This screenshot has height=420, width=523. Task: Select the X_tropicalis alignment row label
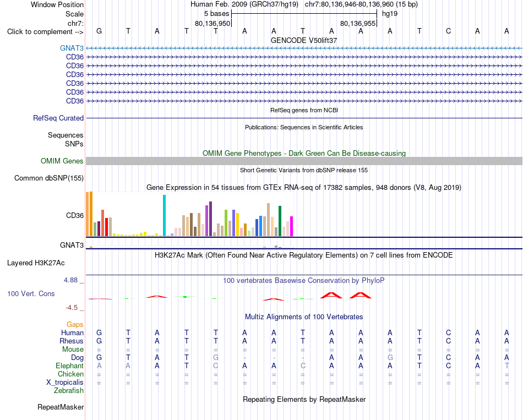point(65,383)
